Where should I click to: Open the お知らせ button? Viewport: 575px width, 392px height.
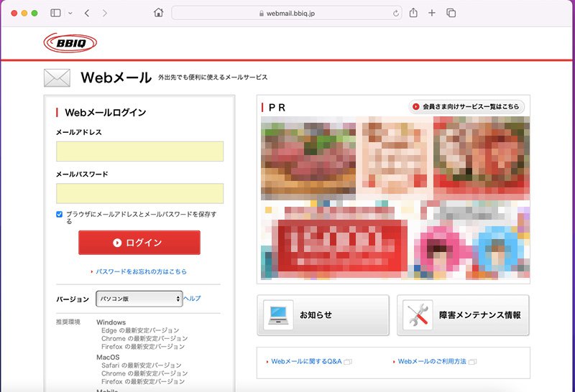pos(323,315)
